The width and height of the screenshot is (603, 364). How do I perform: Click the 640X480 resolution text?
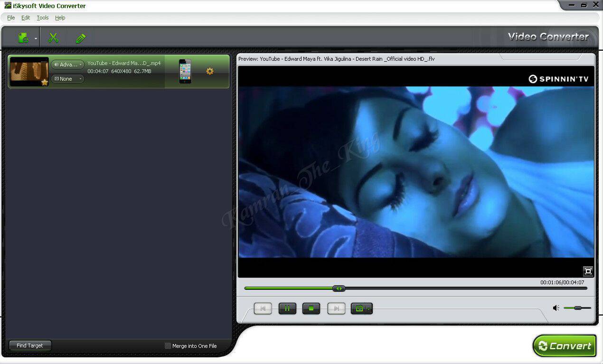tap(122, 71)
